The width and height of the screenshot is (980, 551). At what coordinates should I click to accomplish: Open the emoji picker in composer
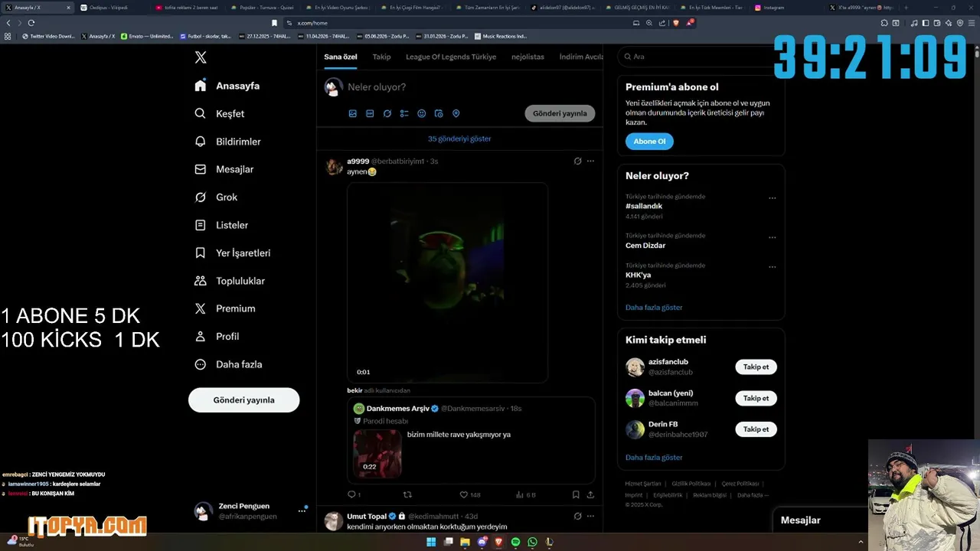(x=422, y=113)
